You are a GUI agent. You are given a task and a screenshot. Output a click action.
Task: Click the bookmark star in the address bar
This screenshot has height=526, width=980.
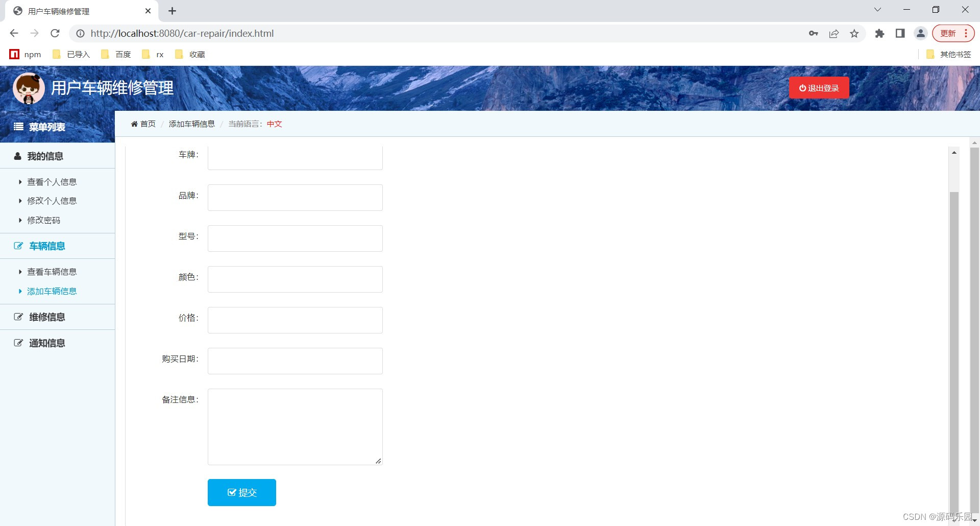click(854, 33)
